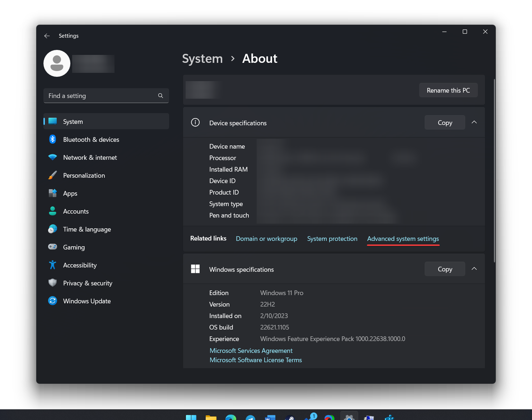Click the Accessibility figure icon
This screenshot has height=420, width=532.
click(x=52, y=265)
